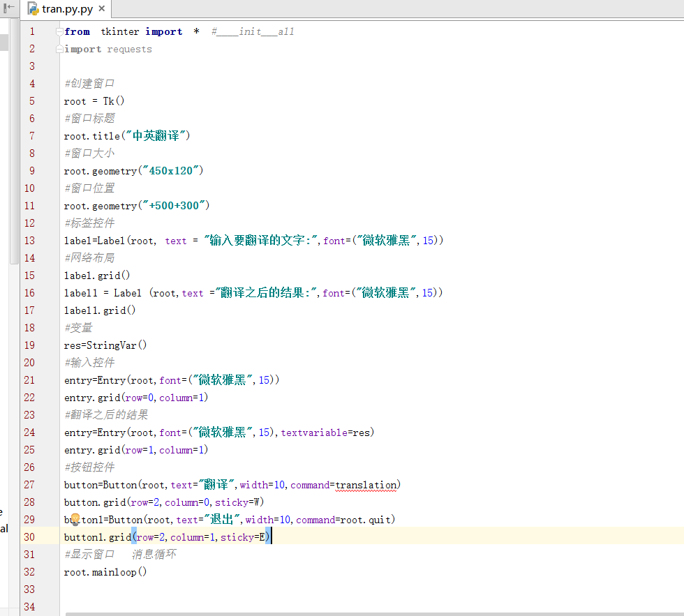Click the comment #窗口大小 on line 8
Viewport: 684px width, 616px height.
tap(89, 153)
